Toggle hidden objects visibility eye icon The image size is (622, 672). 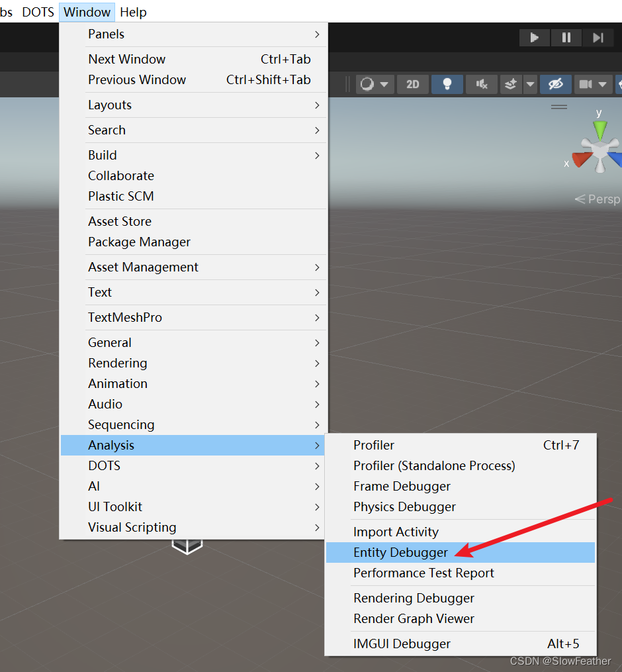coord(556,84)
